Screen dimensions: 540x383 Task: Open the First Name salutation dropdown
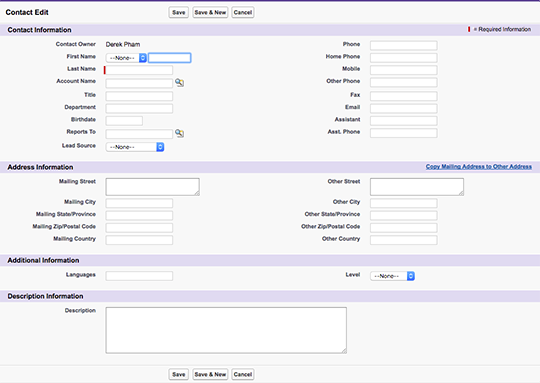[126, 58]
